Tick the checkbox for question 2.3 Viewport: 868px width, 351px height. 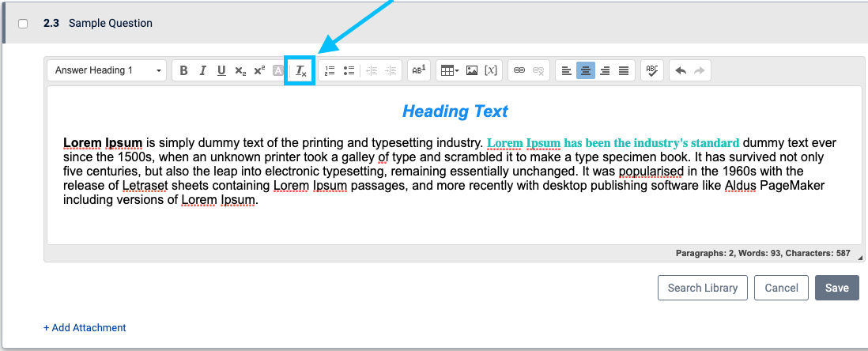coord(23,23)
